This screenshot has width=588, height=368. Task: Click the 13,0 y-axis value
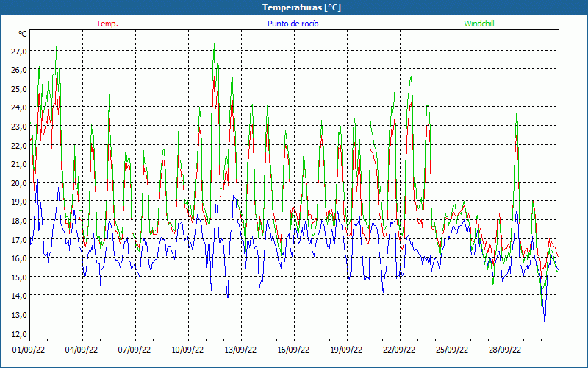coord(18,315)
